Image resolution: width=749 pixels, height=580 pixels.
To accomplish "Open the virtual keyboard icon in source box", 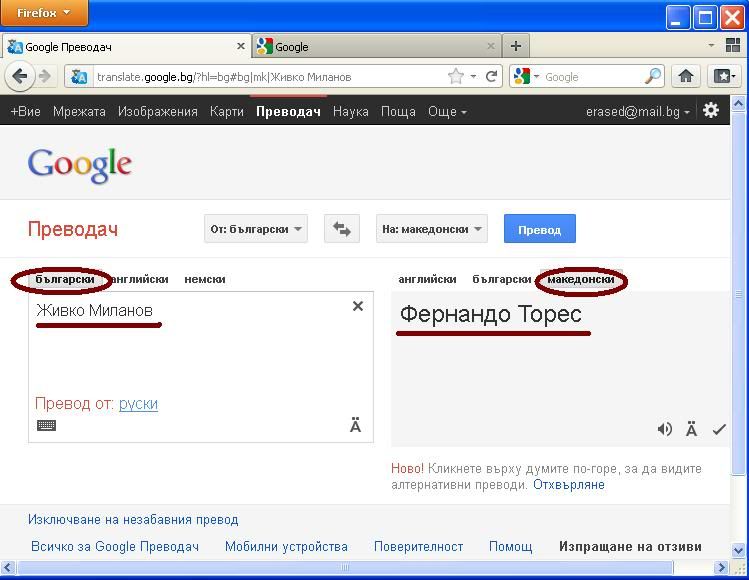I will click(x=46, y=425).
